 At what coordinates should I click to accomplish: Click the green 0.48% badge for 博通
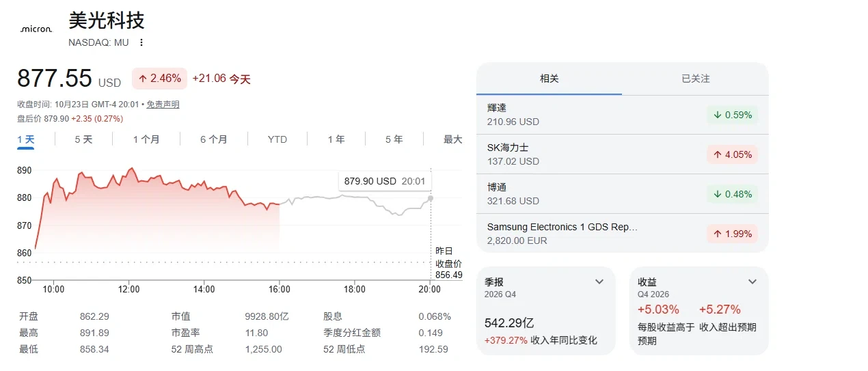pyautogui.click(x=732, y=194)
